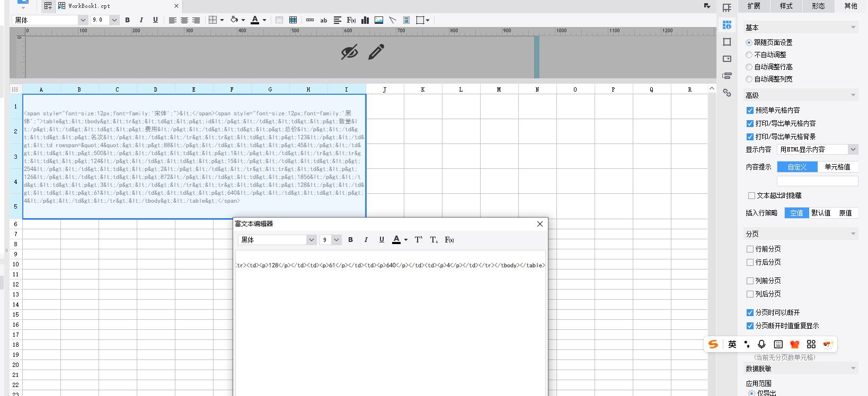The width and height of the screenshot is (868, 396).
Task: Collapse the 高级 section
Action: pyautogui.click(x=853, y=95)
